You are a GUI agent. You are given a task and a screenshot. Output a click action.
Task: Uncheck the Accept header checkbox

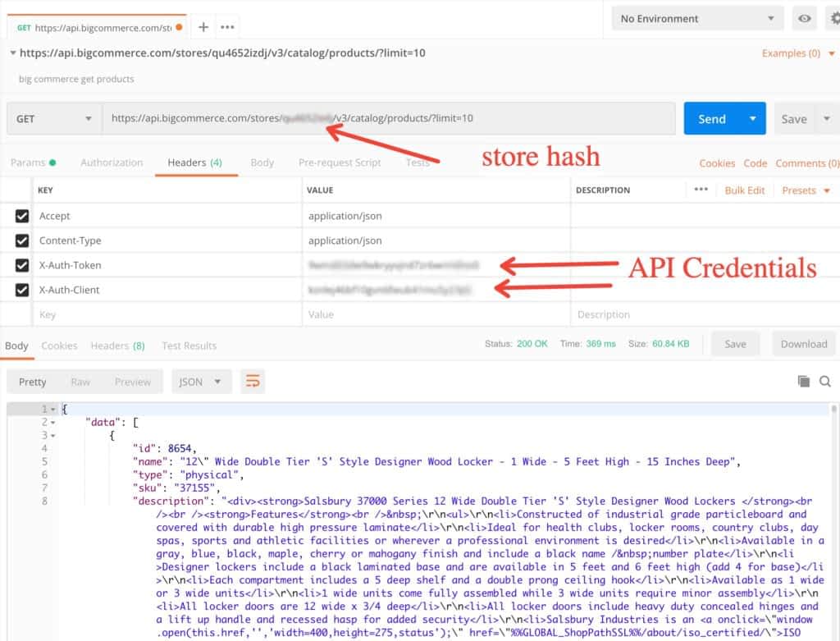(x=22, y=216)
